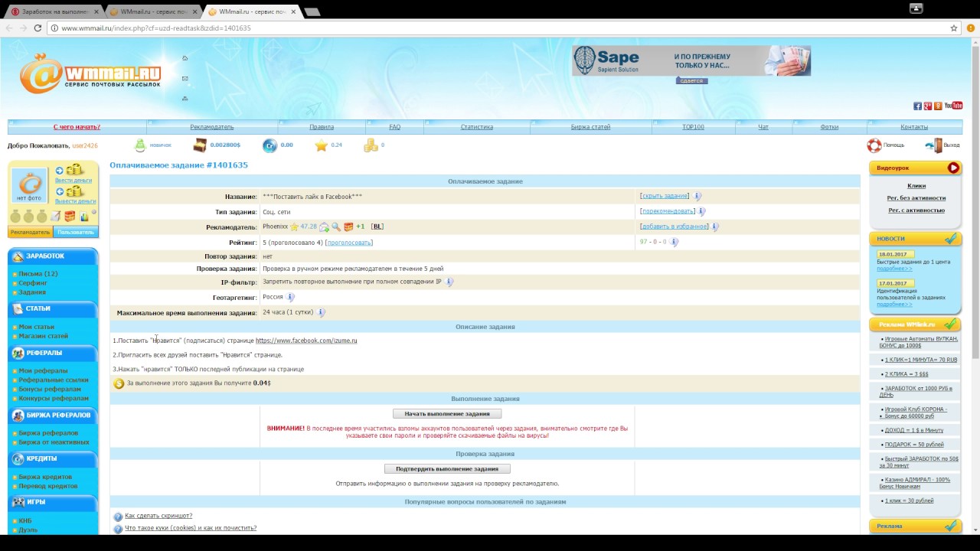This screenshot has width=980, height=551.
Task: Open the Статистика menu item
Action: click(x=476, y=127)
